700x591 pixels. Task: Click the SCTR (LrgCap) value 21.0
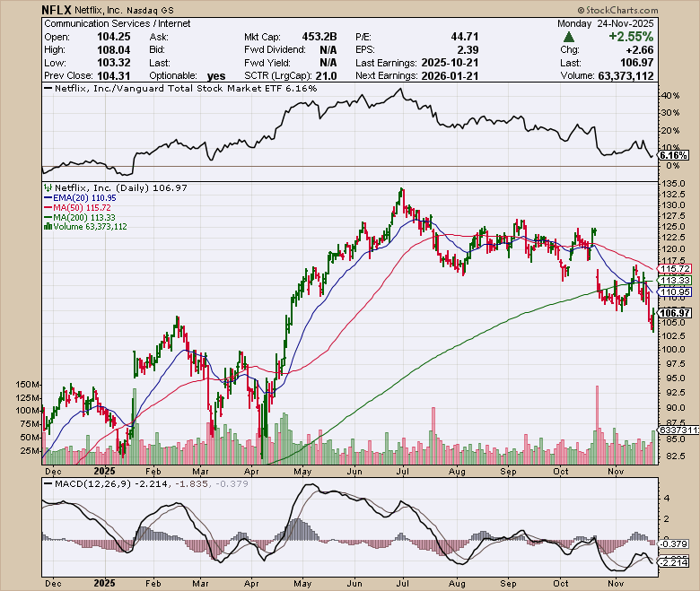[326, 75]
